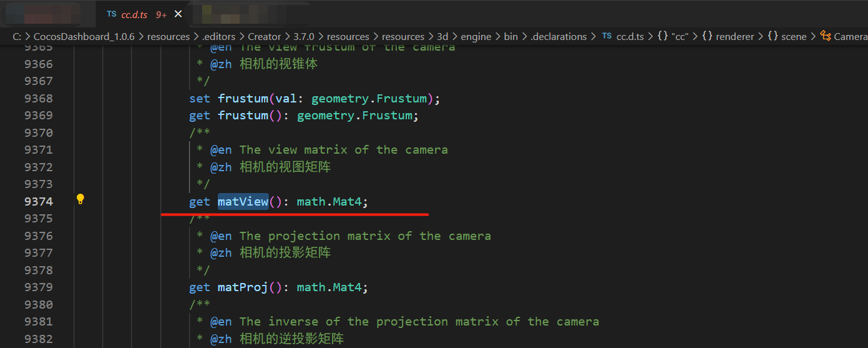Click the highlighted matView identifier

(x=243, y=201)
